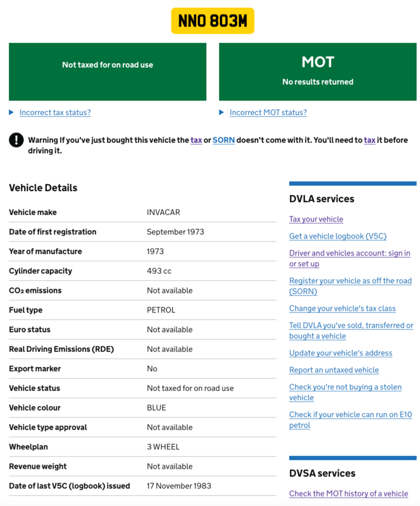This screenshot has width=420, height=506.
Task: Tell DVLA you've sold your vehicle
Action: [x=351, y=326]
